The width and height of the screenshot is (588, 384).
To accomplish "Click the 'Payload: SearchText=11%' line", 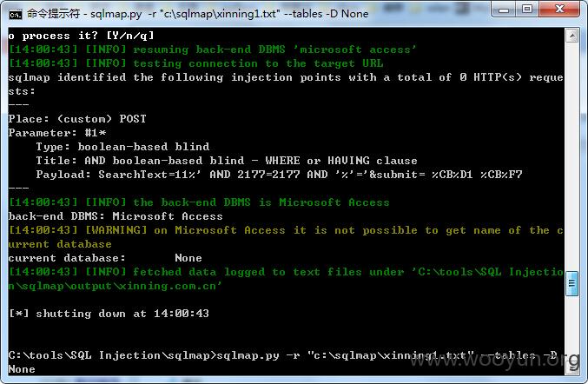I will click(279, 175).
